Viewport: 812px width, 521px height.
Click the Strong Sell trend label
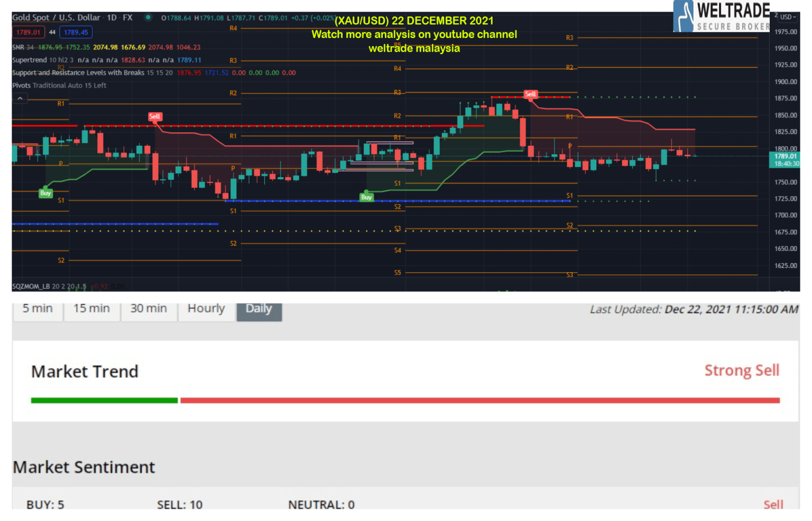coord(742,370)
